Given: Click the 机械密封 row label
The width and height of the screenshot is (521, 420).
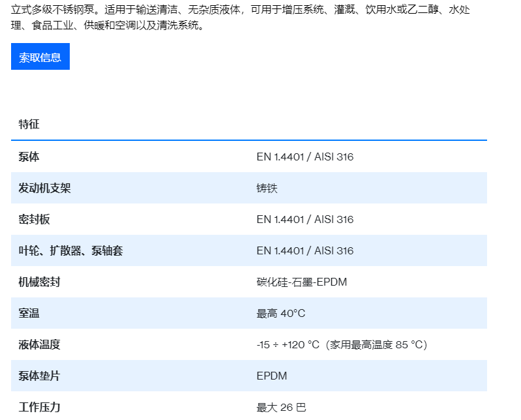Looking at the screenshot, I should (x=39, y=282).
